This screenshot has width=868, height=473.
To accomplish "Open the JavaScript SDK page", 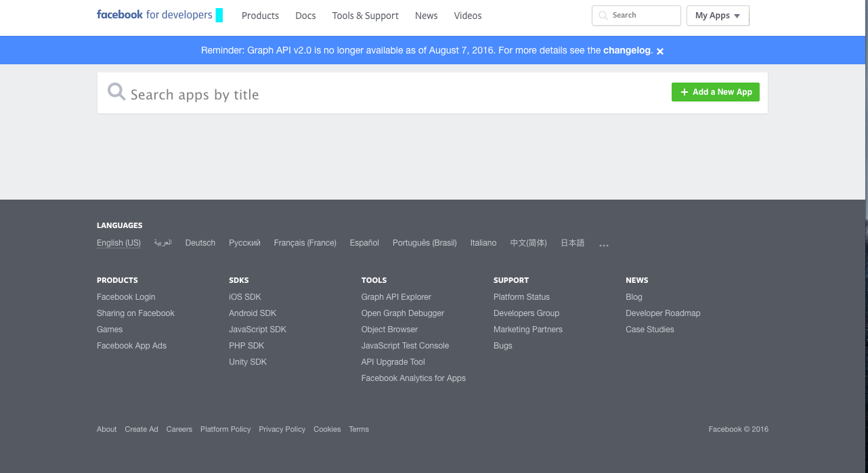I will pyautogui.click(x=257, y=329).
